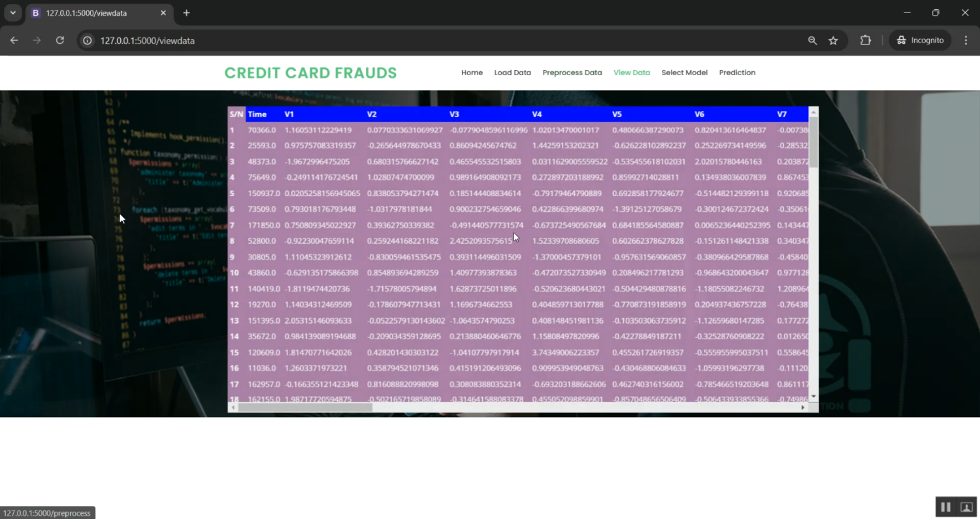The width and height of the screenshot is (980, 519).
Task: Open a new browser tab
Action: coord(187,13)
